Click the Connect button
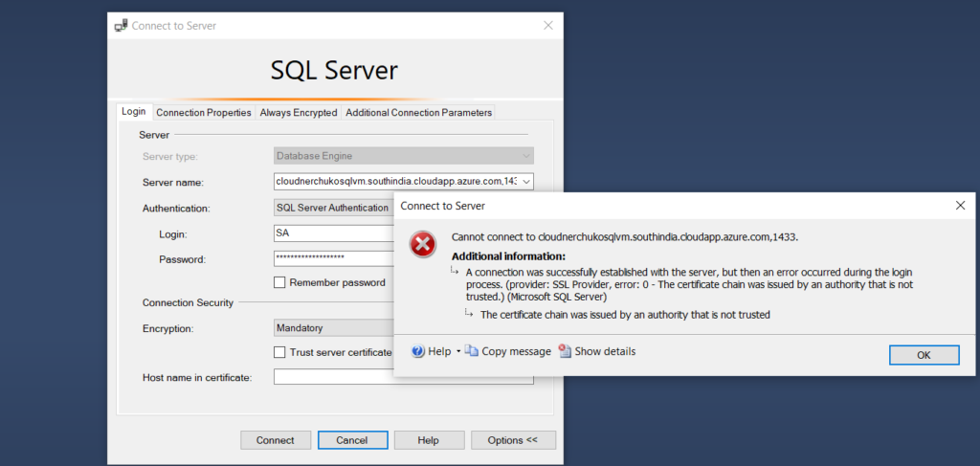Viewport: 980px width, 466px height. click(276, 440)
